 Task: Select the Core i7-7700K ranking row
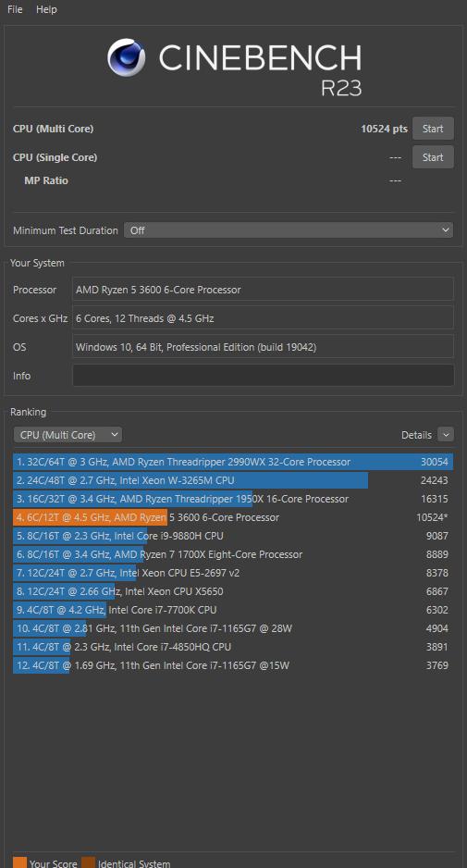pyautogui.click(x=233, y=610)
